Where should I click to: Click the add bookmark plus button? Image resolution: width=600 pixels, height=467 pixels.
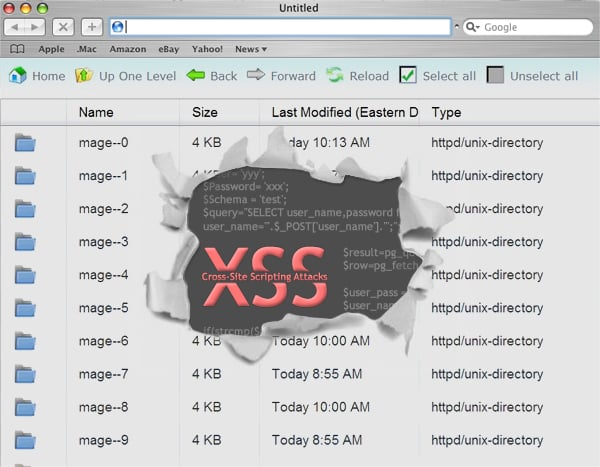pyautogui.click(x=92, y=27)
